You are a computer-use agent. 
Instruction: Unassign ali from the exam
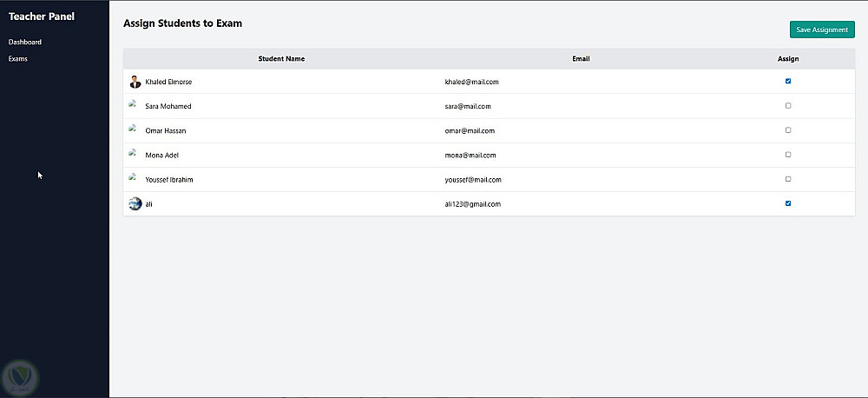click(788, 203)
